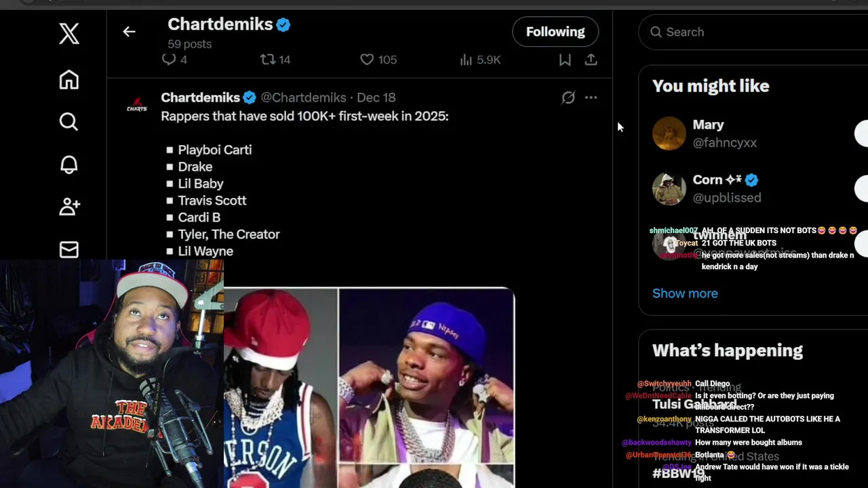Screen dimensions: 868x488
Task: Open the @Chartdemiks handle link
Action: [303, 98]
